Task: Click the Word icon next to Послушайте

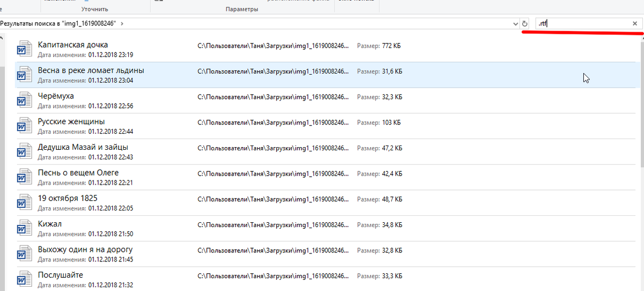Action: [x=24, y=279]
